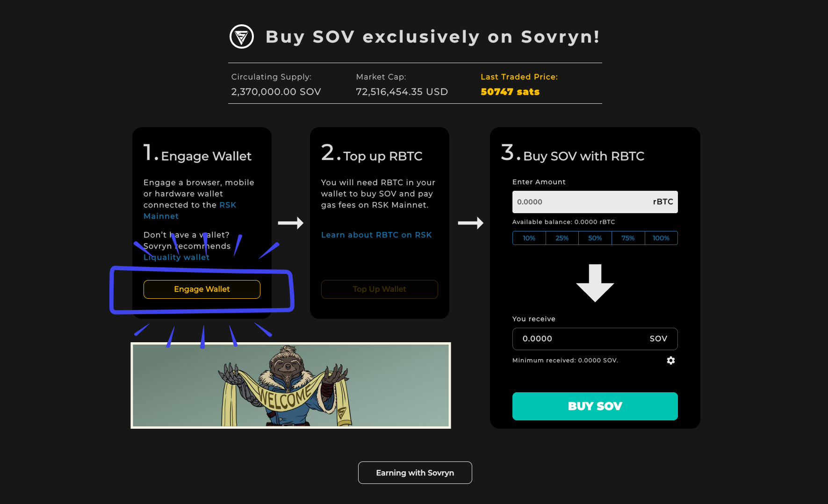828x504 pixels.
Task: Open the Liquality wallet link
Action: [x=176, y=257]
